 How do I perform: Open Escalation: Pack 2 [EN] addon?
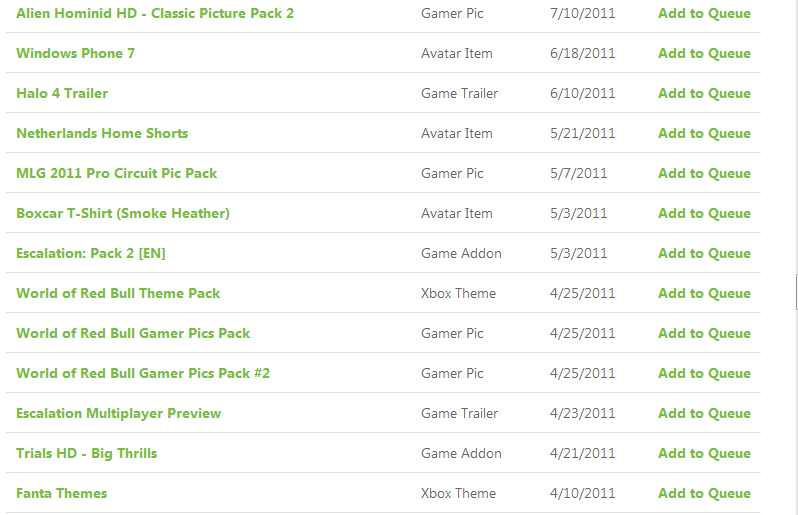coord(91,253)
